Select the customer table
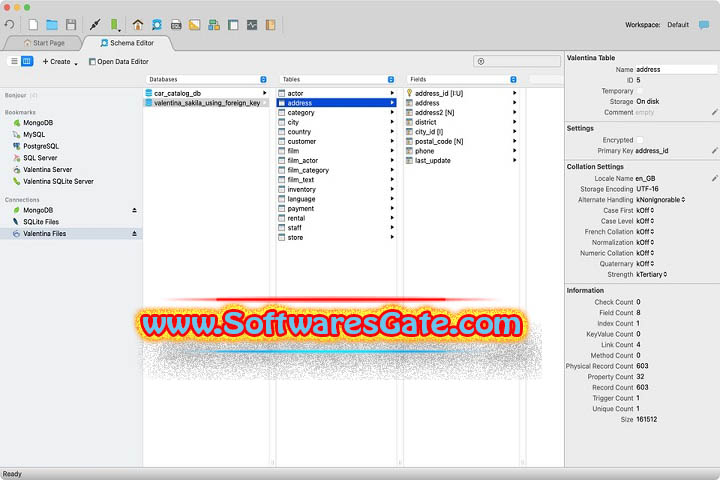The width and height of the screenshot is (720, 480). point(336,141)
